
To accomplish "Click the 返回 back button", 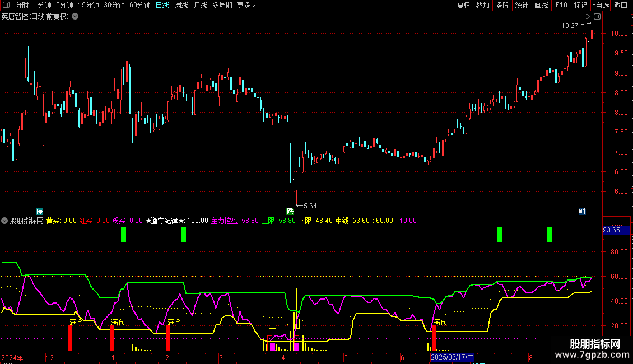I will pos(621,6).
